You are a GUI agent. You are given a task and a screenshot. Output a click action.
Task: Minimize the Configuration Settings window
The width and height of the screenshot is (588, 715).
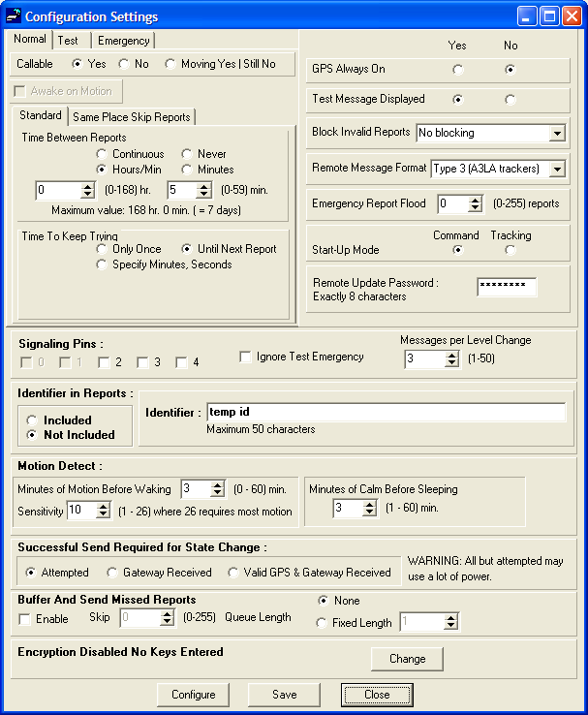point(527,16)
